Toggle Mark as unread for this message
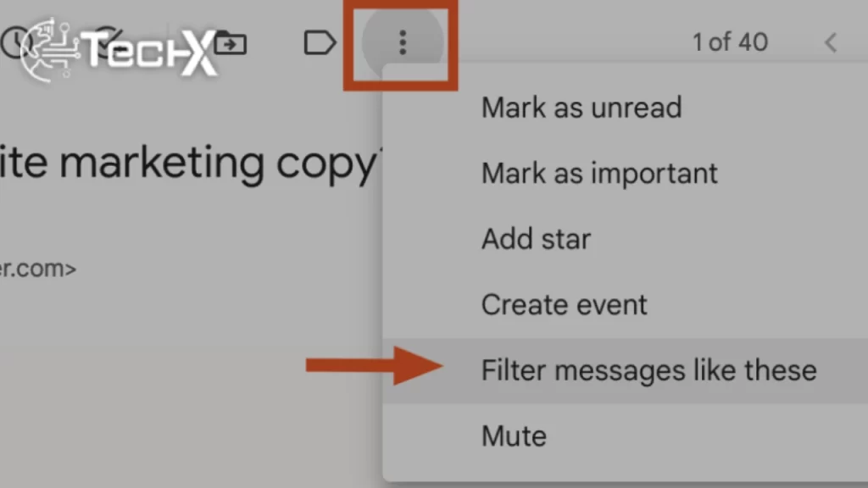Image resolution: width=868 pixels, height=488 pixels. (581, 108)
